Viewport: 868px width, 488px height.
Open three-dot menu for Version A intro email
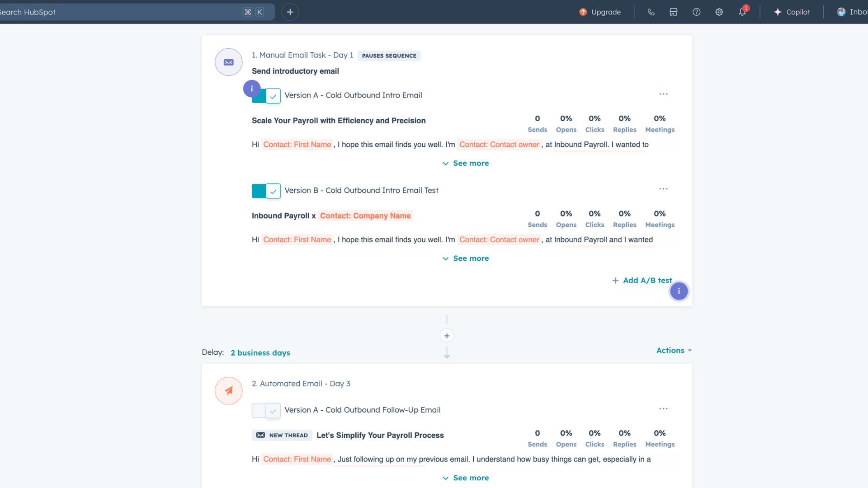pos(663,94)
